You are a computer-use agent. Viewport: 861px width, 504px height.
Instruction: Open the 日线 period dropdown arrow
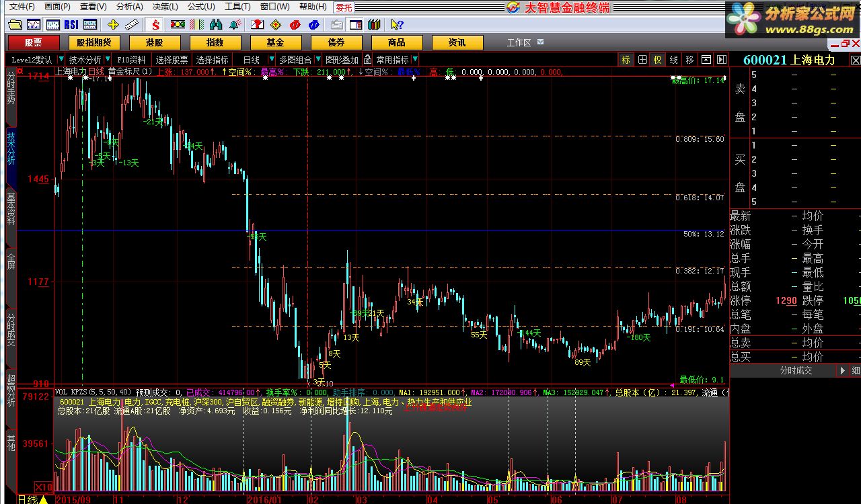272,60
